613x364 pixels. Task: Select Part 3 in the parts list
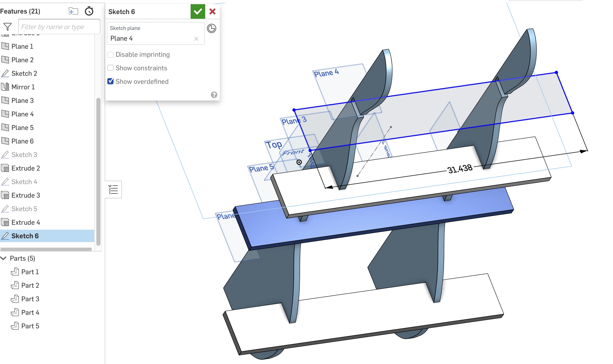(30, 299)
